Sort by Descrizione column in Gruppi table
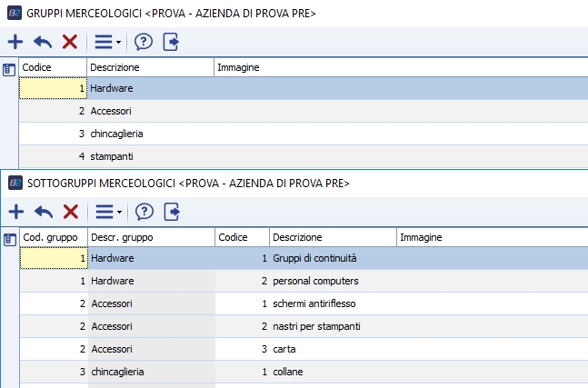Viewport: 588px width, 388px height. pos(150,67)
